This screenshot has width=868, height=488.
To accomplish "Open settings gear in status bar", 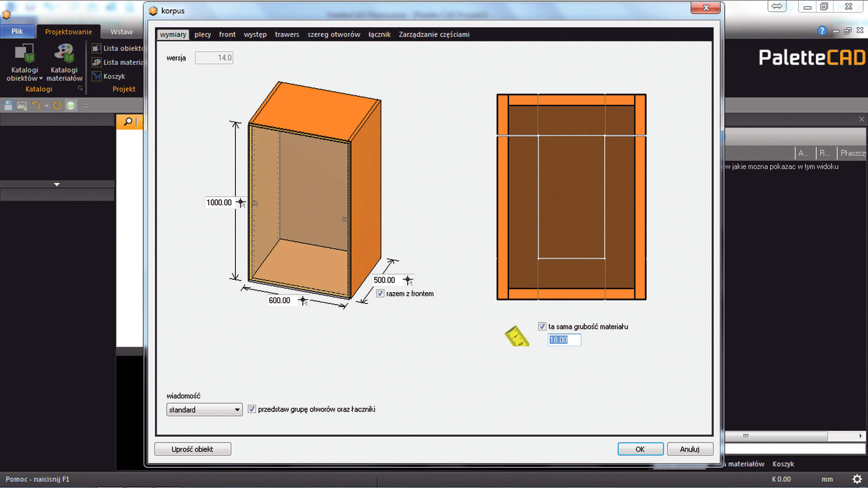I will click(857, 479).
